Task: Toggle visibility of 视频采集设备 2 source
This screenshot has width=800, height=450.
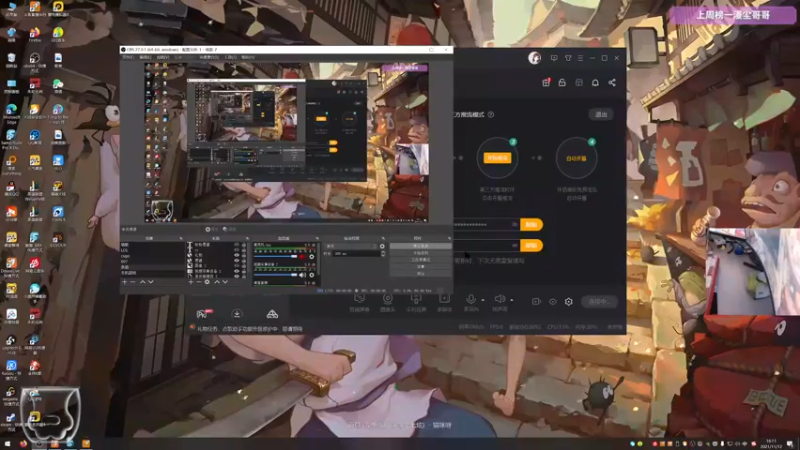Action: (236, 271)
